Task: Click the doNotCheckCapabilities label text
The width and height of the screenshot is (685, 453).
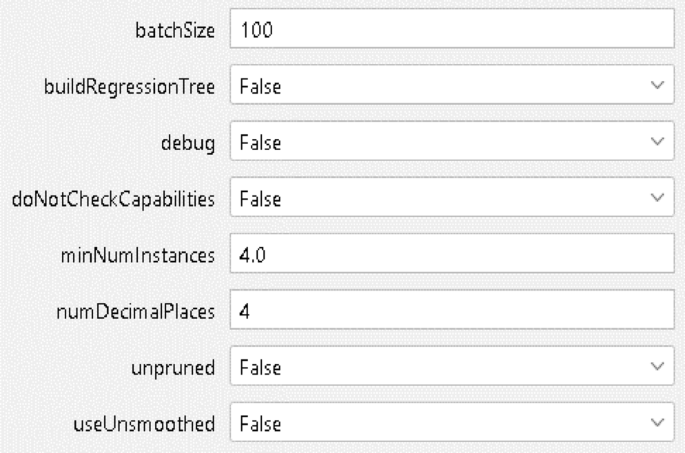Action: [x=114, y=199]
